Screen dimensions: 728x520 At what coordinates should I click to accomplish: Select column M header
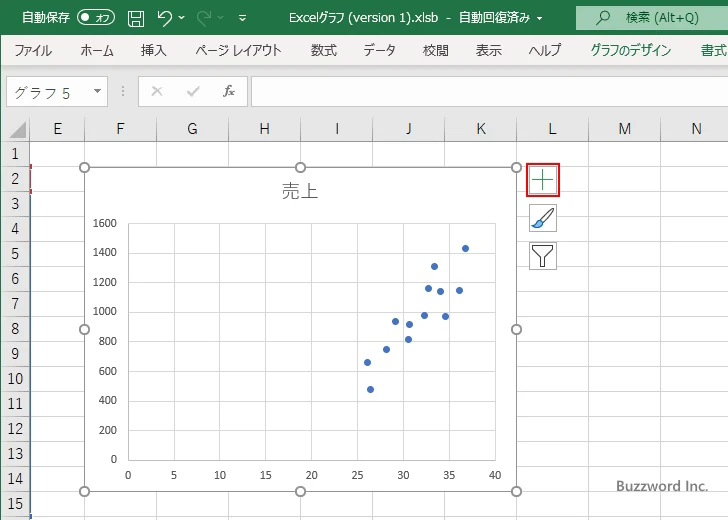[624, 129]
